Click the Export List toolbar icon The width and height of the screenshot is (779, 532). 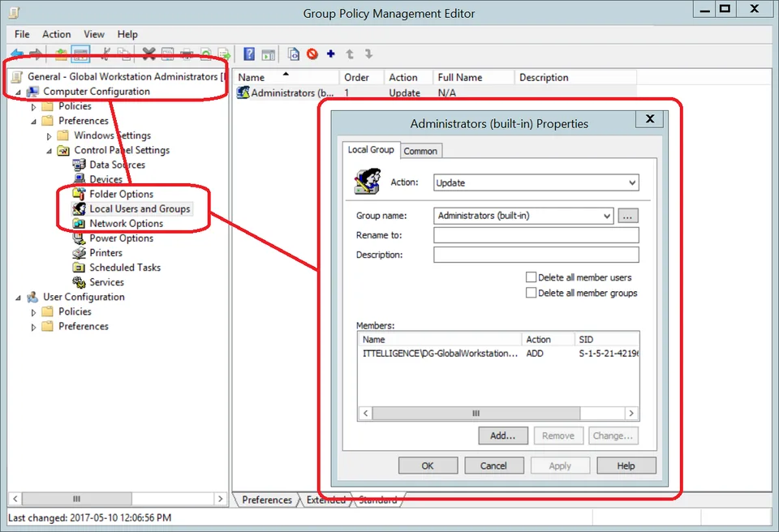tap(225, 54)
